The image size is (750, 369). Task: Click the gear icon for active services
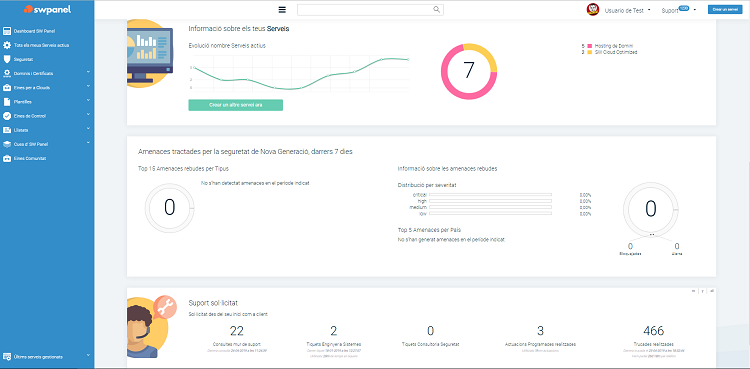(x=7, y=45)
